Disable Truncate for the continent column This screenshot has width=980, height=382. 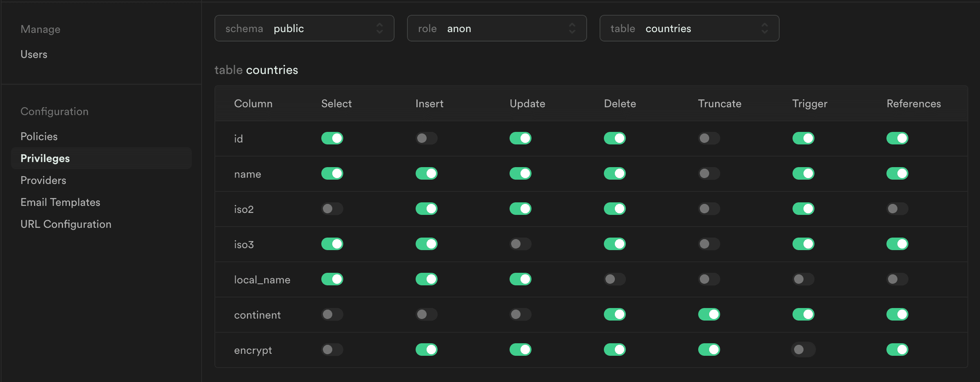tap(708, 314)
